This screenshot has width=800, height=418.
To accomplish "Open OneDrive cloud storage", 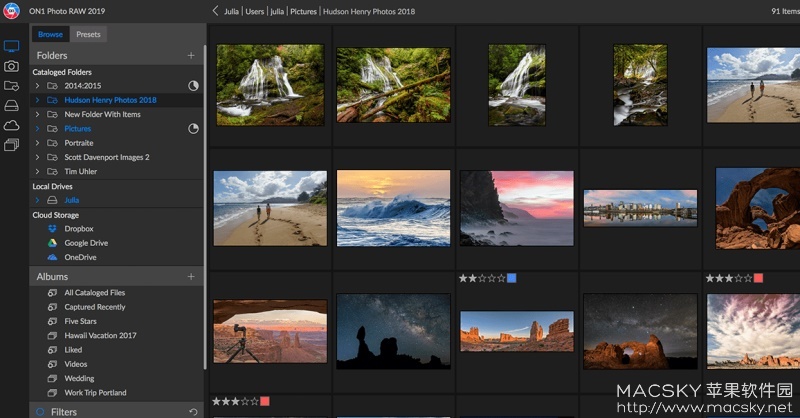I will [80, 257].
